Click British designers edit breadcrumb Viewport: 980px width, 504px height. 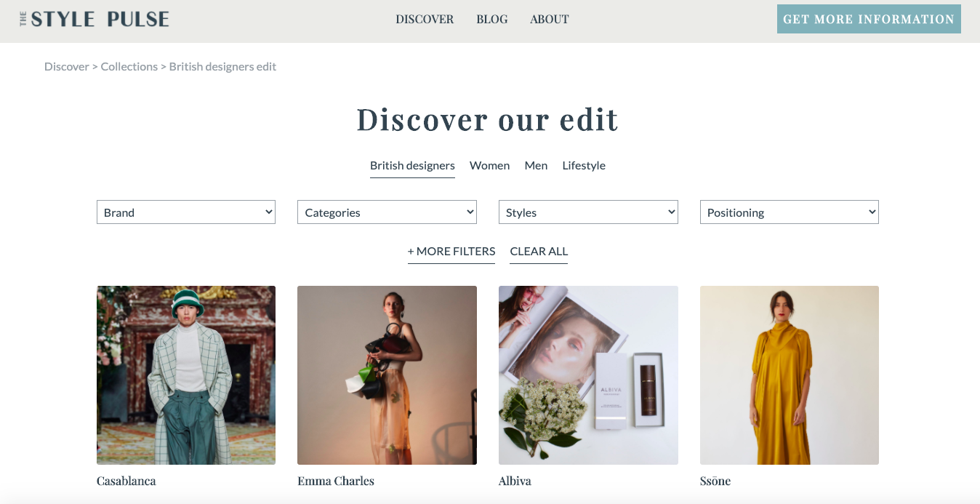coord(222,66)
